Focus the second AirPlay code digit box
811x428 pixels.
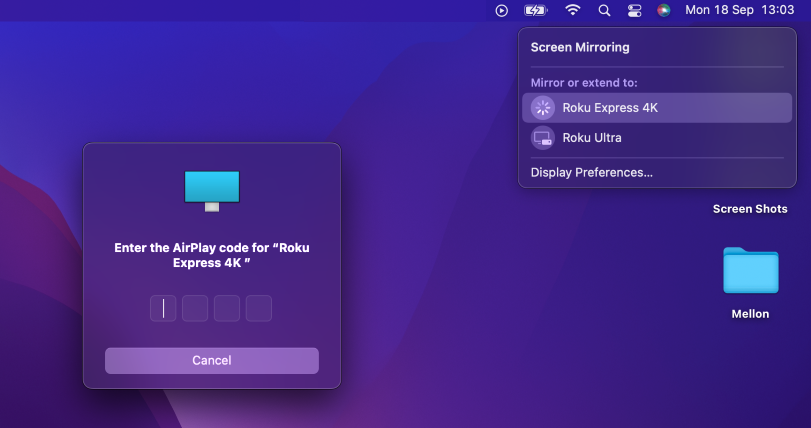point(195,308)
